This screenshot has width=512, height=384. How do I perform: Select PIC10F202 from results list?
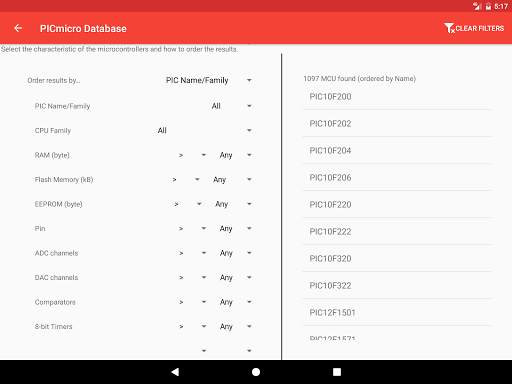coord(397,124)
